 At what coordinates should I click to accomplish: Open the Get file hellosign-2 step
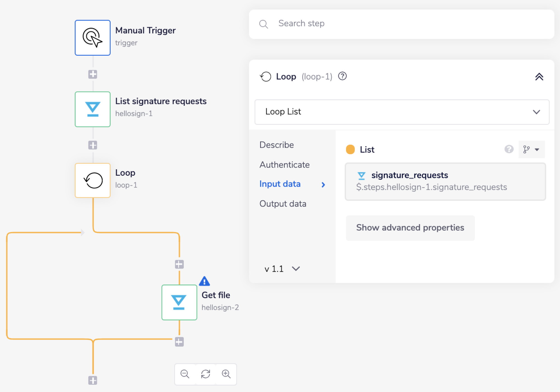click(179, 302)
